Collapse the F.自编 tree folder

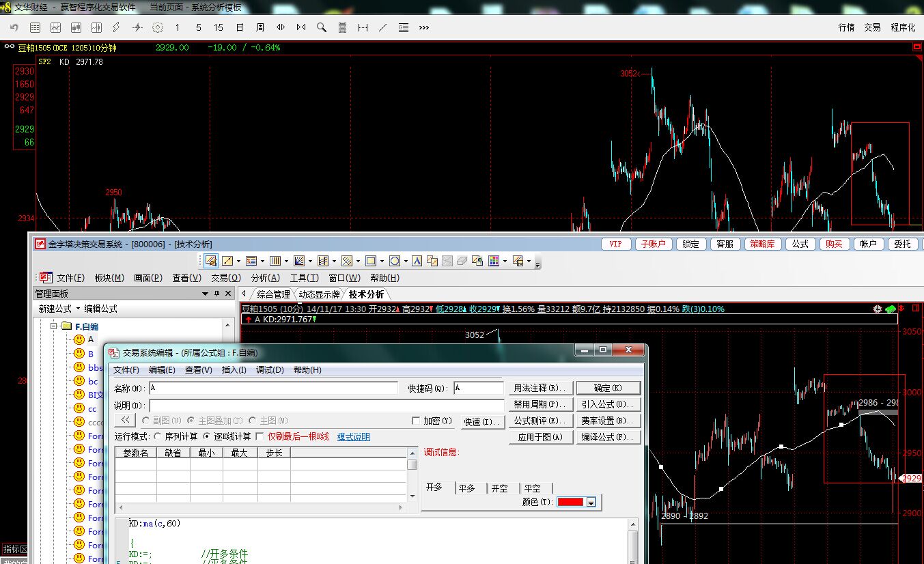pos(52,326)
